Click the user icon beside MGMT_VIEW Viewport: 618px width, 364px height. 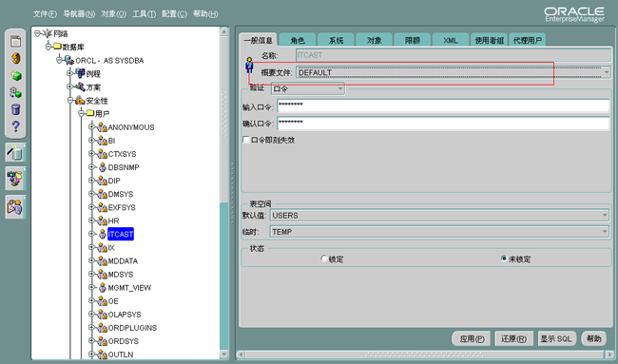103,288
